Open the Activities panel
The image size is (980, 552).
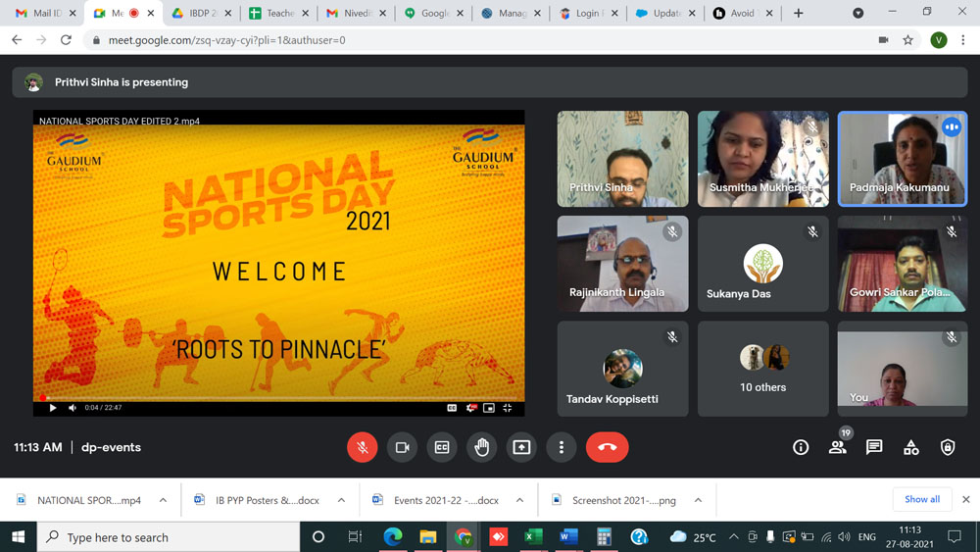[x=911, y=447]
